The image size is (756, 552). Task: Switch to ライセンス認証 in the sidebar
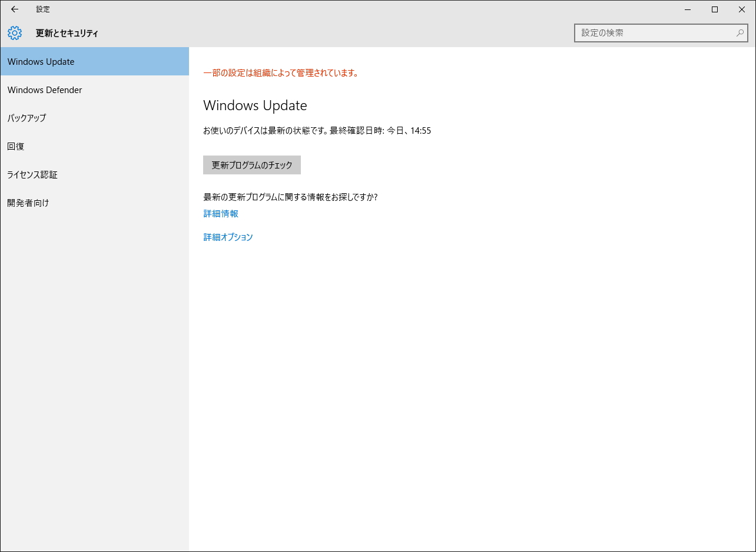(95, 174)
